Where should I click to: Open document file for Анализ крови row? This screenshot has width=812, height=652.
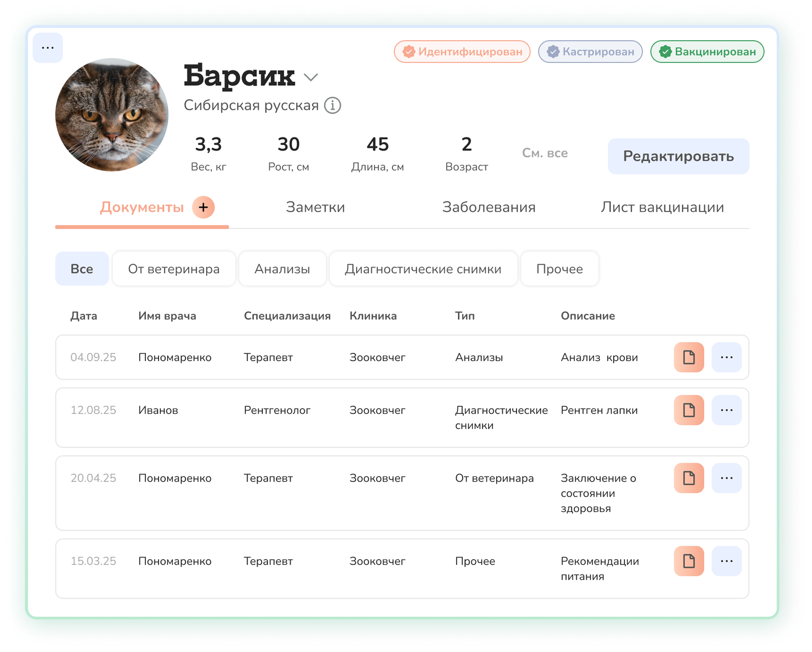[688, 357]
